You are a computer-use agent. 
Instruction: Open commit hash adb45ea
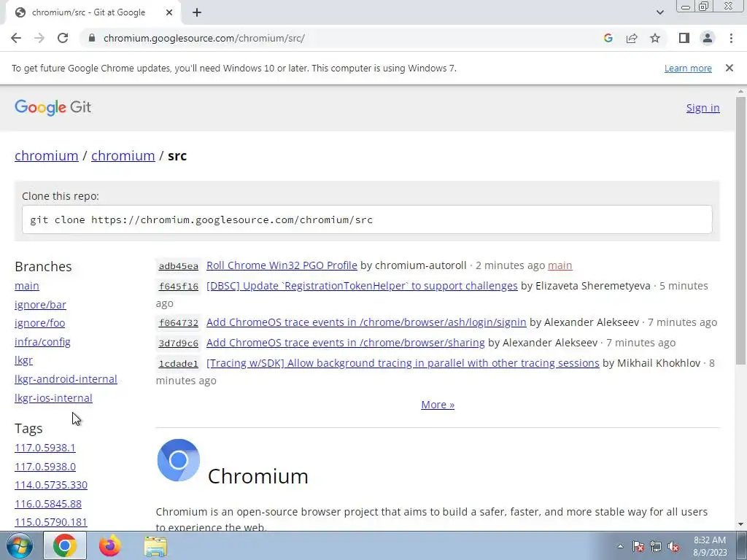(178, 265)
